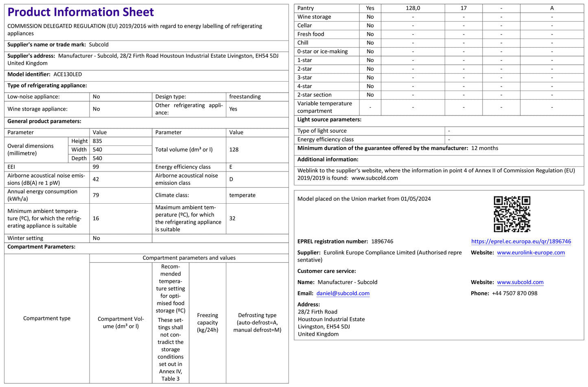The height and width of the screenshot is (387, 588).
Task: Open the eprel.ec.europa.eu QR link
Action: [x=521, y=241]
